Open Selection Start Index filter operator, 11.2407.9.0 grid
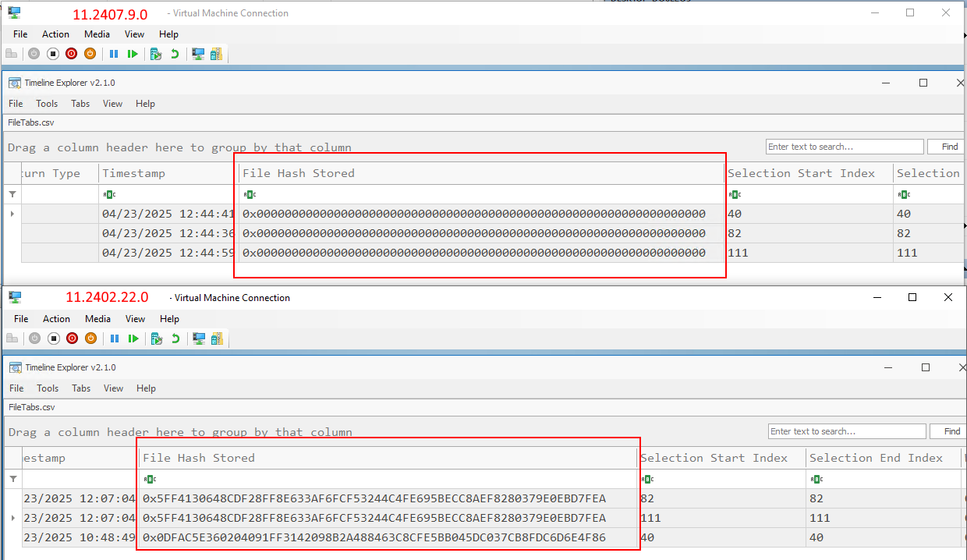This screenshot has height=560, width=967. pyautogui.click(x=734, y=194)
